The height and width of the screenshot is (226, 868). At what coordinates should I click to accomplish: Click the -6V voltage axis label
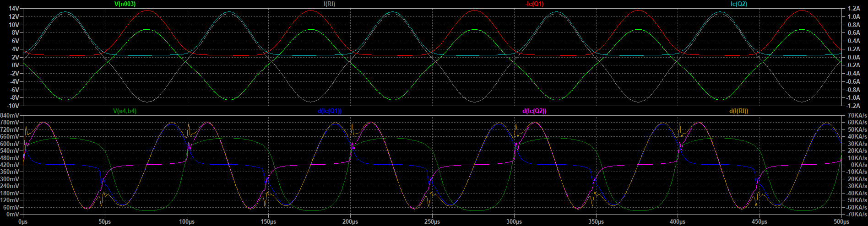[14, 90]
